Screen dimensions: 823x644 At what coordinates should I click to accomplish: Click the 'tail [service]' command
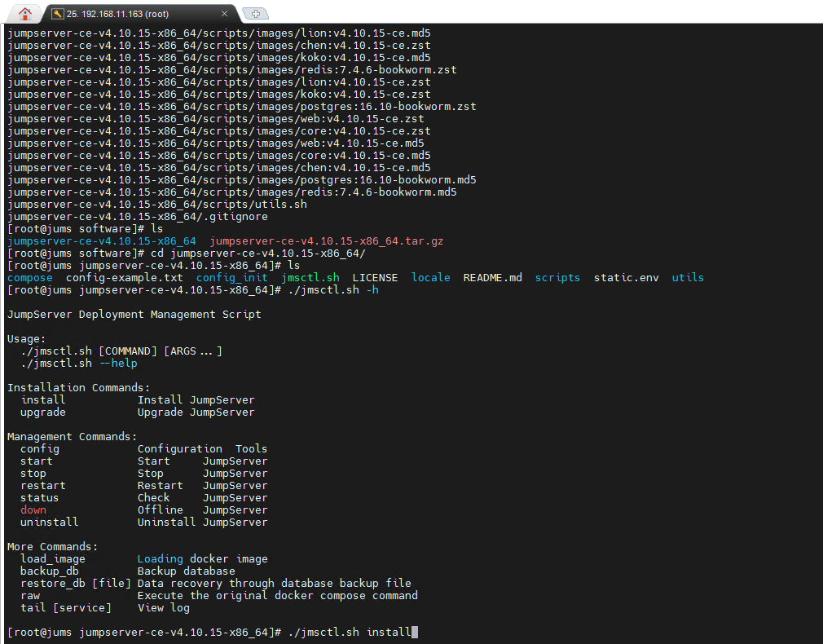tap(66, 608)
